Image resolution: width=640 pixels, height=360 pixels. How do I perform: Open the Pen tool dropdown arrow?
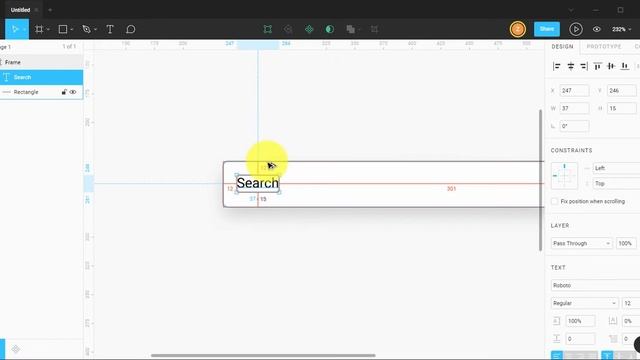96,29
